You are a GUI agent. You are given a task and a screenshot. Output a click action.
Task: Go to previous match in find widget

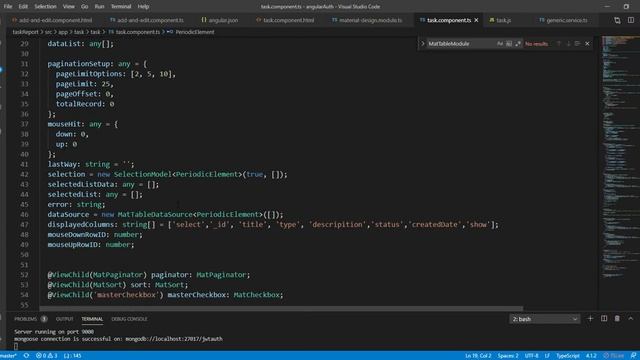559,44
